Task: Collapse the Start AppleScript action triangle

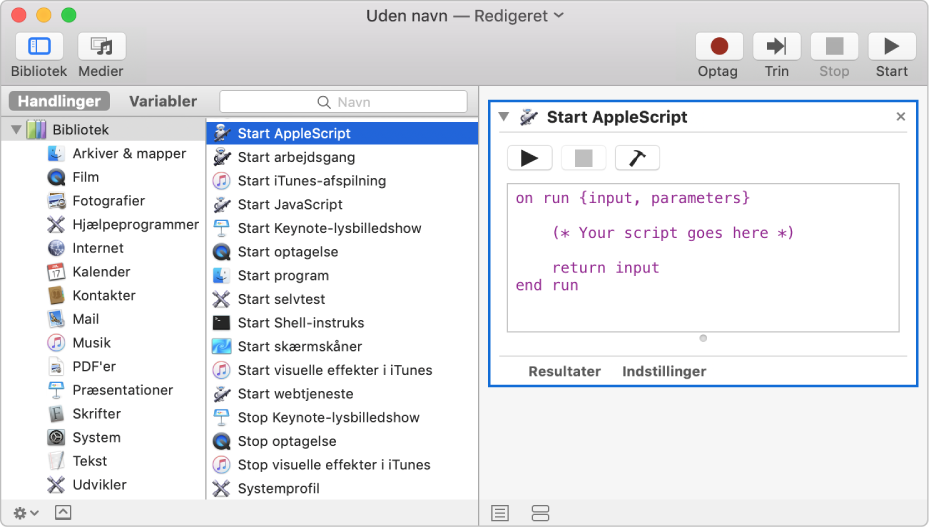Action: 504,117
